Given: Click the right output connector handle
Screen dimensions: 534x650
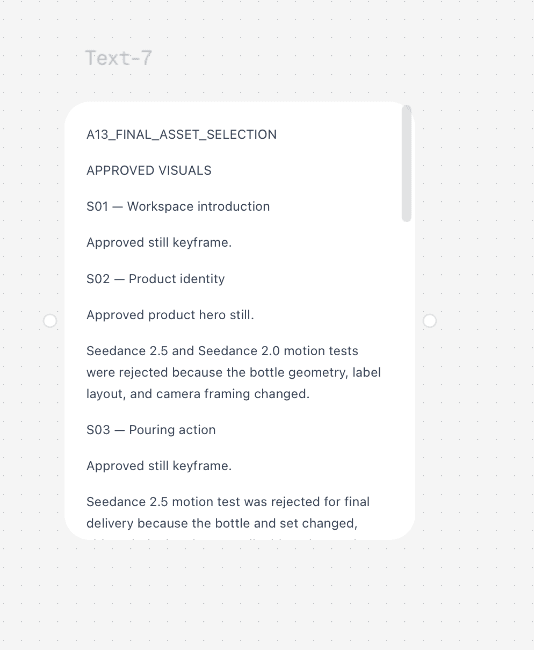Looking at the screenshot, I should pos(430,321).
